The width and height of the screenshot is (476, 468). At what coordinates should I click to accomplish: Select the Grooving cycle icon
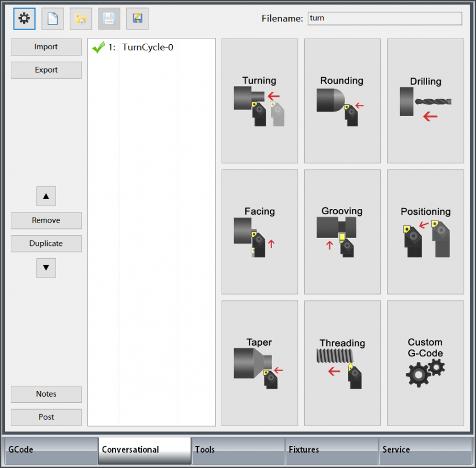pos(342,232)
